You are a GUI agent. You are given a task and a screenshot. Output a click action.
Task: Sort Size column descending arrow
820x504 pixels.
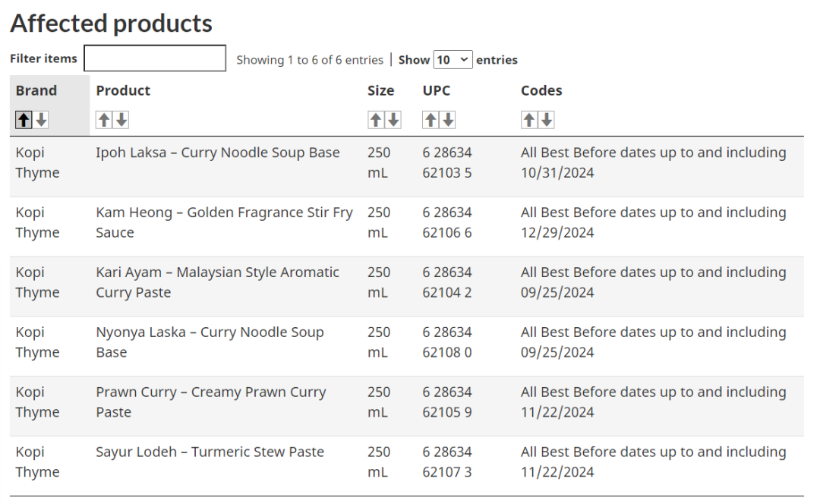click(393, 120)
